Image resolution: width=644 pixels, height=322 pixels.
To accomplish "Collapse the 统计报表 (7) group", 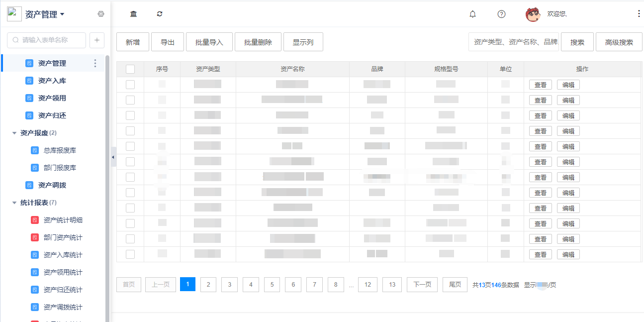I will coord(14,203).
